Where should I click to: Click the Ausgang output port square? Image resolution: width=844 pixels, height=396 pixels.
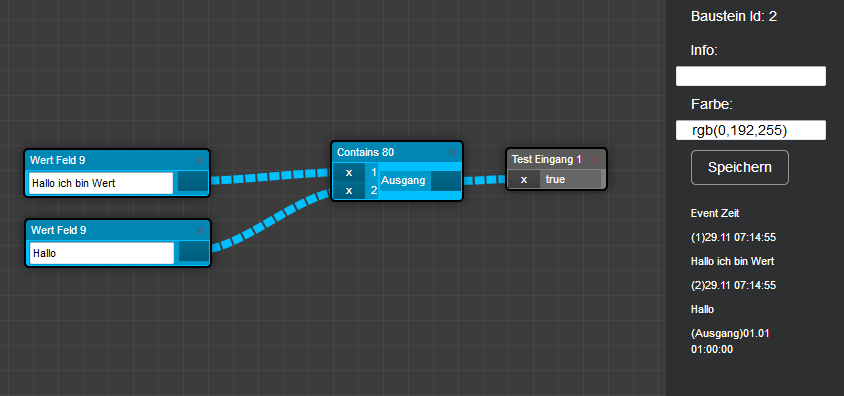click(446, 181)
